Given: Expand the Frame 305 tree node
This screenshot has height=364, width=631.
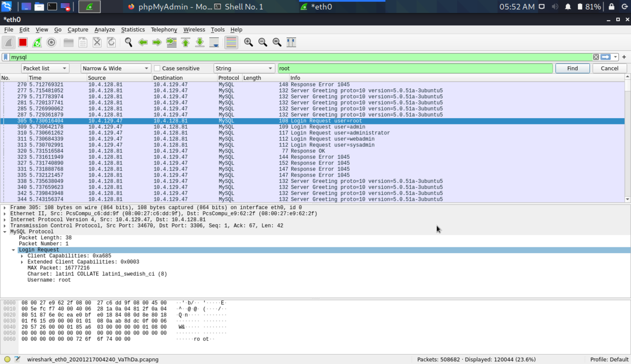Looking at the screenshot, I should tap(5, 207).
